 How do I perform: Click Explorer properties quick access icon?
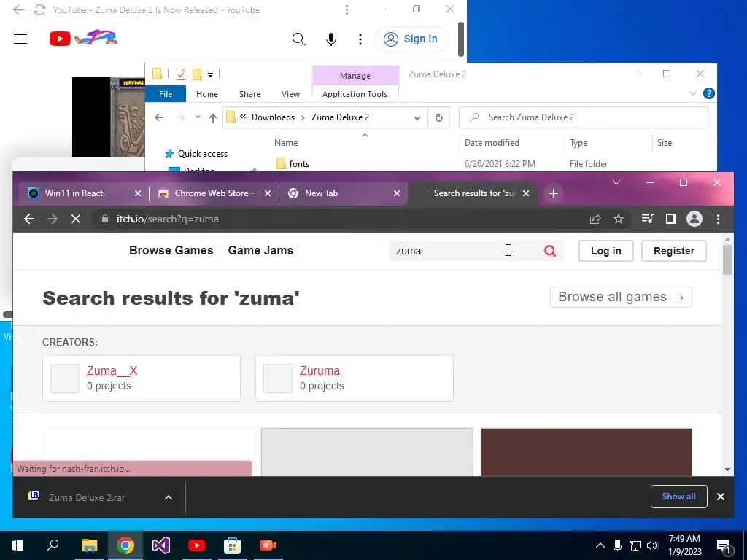(181, 74)
